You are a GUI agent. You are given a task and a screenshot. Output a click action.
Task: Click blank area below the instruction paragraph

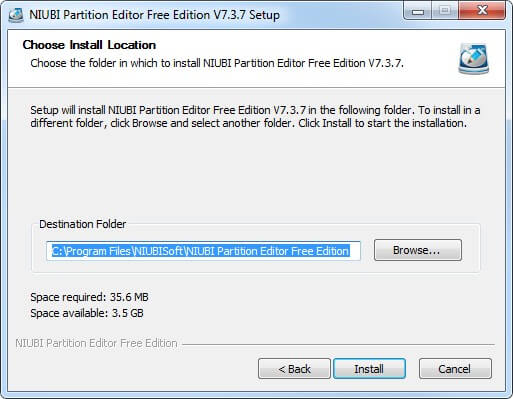[x=255, y=173]
